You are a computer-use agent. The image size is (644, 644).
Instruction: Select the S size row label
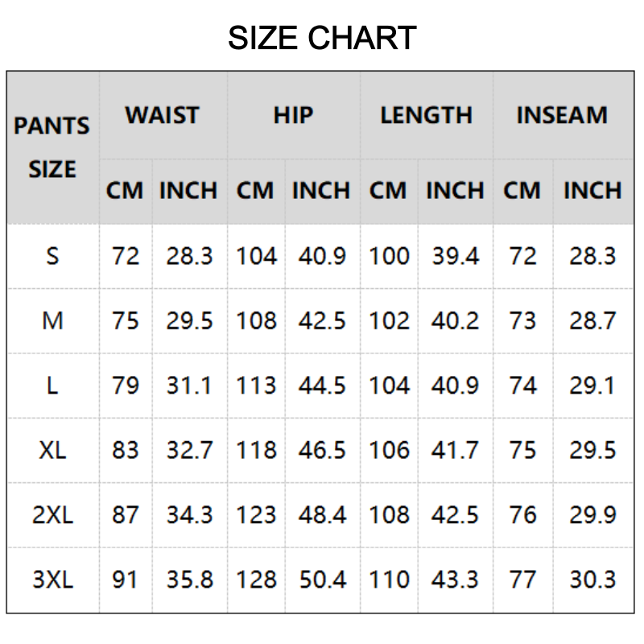tap(52, 256)
